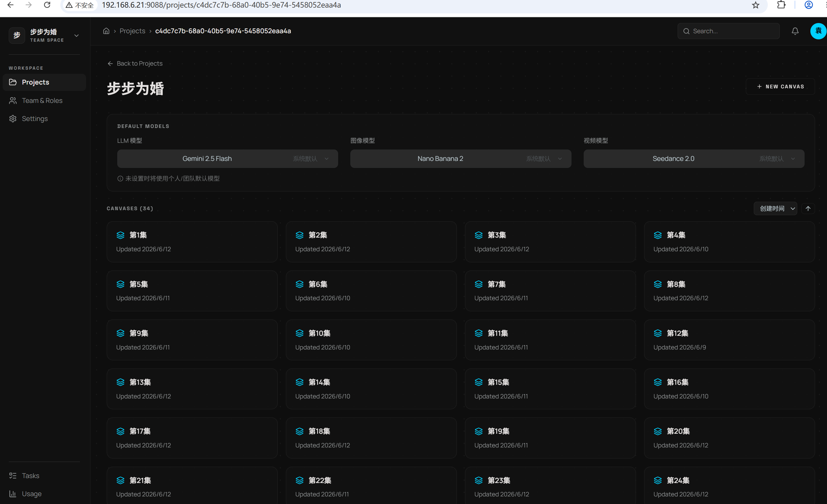Open the LLM model Gemini 2.5 Flash dropdown
This screenshot has height=504, width=827.
228,159
